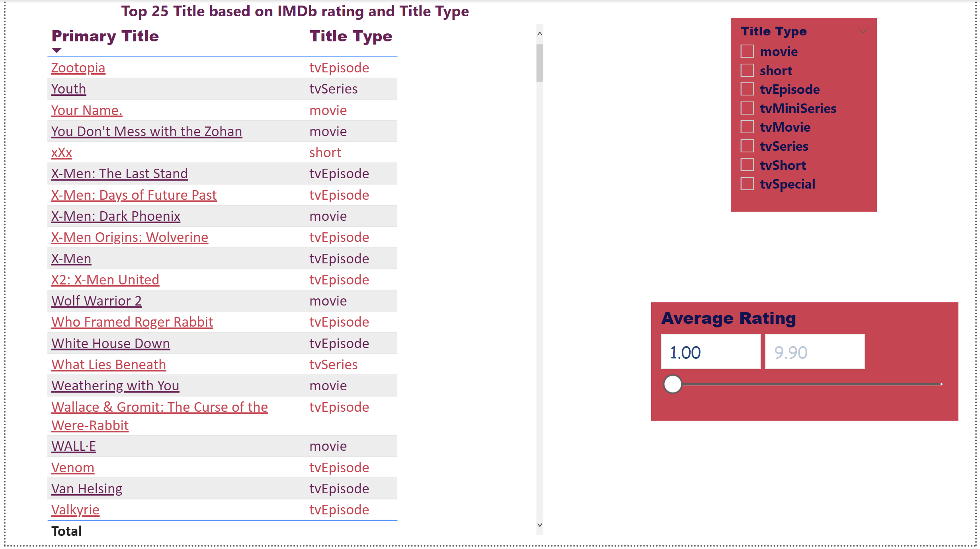Open the Who Framed Roger Rabbit link
The width and height of the screenshot is (980, 549).
(132, 322)
